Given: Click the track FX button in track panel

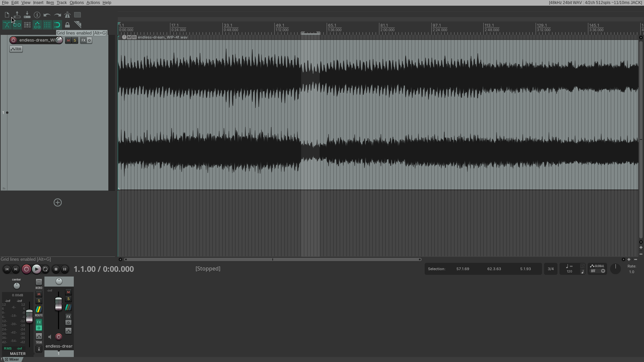Looking at the screenshot, I should pyautogui.click(x=84, y=40).
